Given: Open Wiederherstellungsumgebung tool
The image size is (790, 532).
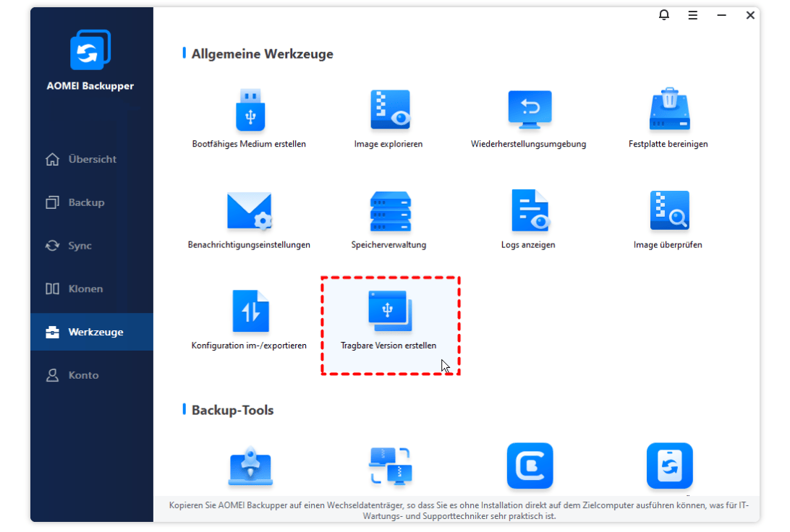Looking at the screenshot, I should pos(529,111).
